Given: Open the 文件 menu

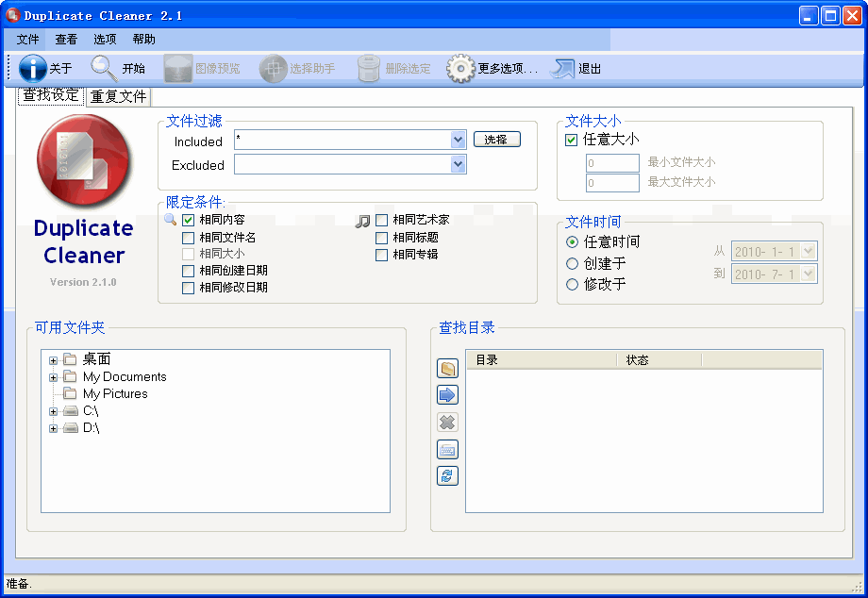Looking at the screenshot, I should (28, 40).
